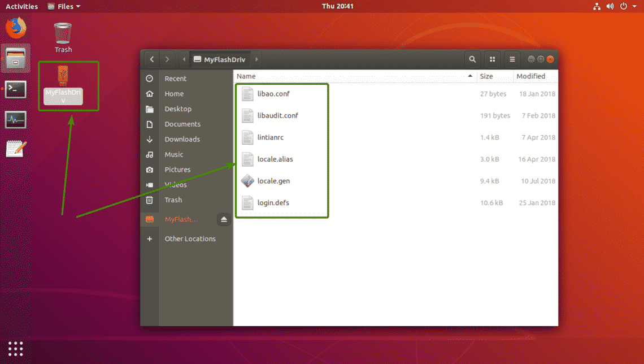Image resolution: width=644 pixels, height=364 pixels.
Task: Switch to grid icon view
Action: [492, 59]
